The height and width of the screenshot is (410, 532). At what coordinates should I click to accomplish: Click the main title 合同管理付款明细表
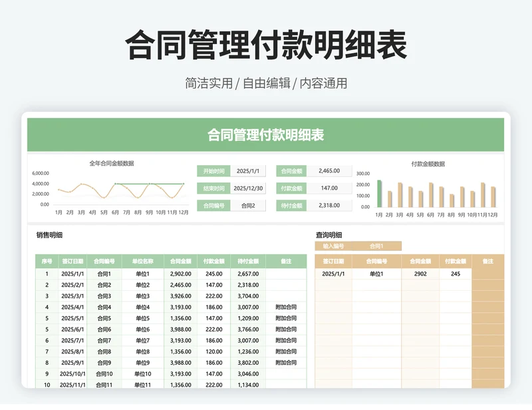tap(265, 133)
